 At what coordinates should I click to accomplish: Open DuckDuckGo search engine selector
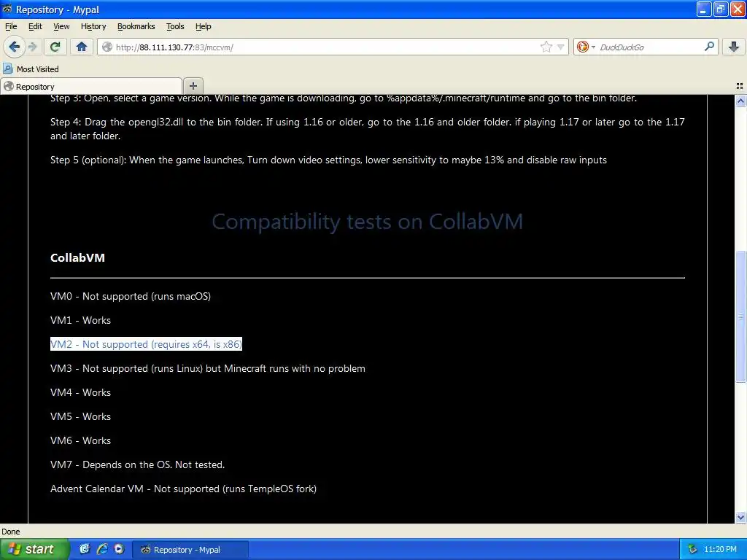(586, 47)
